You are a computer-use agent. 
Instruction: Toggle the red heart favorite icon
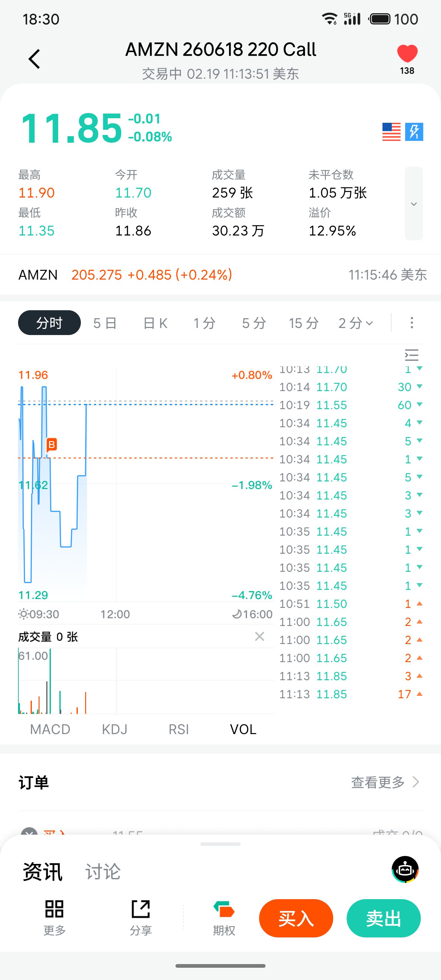click(x=407, y=54)
